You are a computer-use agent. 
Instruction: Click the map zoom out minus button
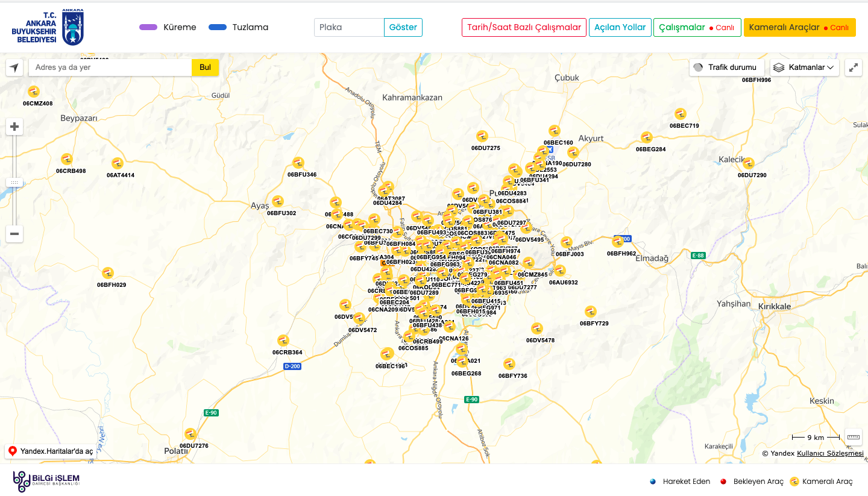(14, 234)
